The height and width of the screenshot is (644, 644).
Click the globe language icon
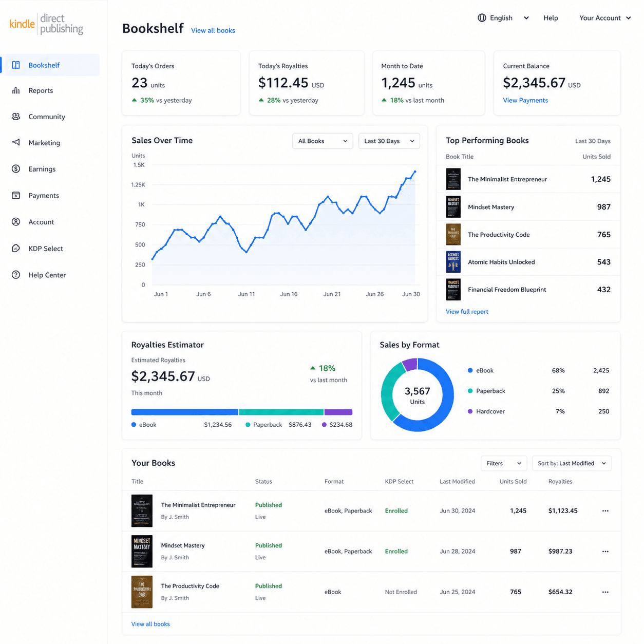pos(482,18)
